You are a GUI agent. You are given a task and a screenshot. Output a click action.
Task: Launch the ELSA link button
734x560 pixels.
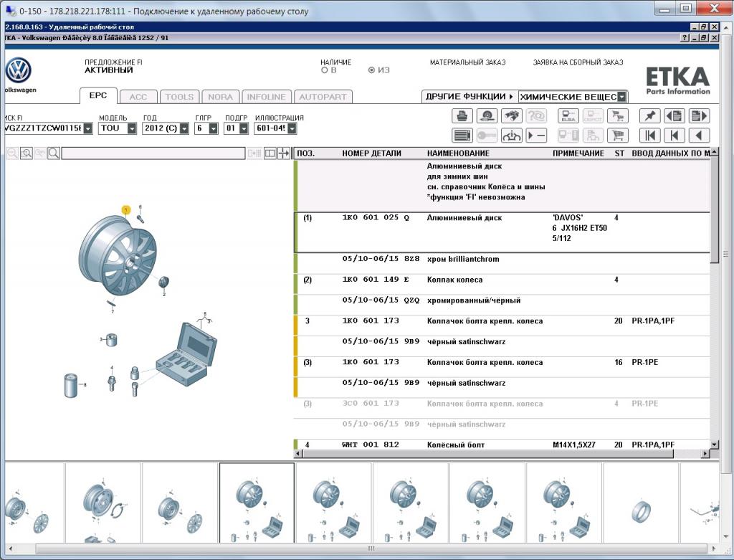pyautogui.click(x=568, y=115)
